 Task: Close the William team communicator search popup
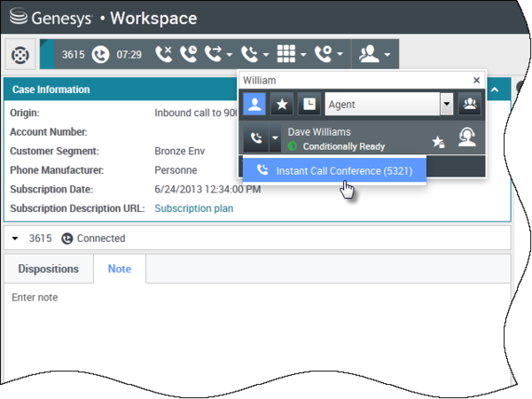tap(476, 80)
